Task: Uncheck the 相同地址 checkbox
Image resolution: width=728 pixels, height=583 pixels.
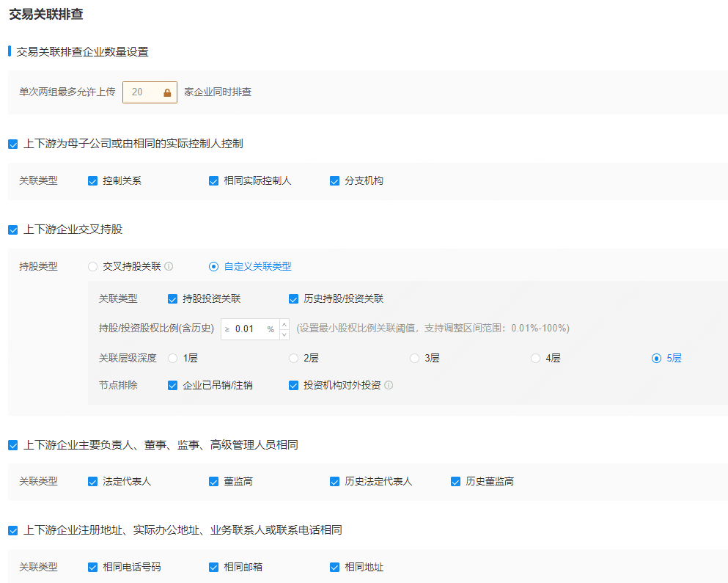Action: click(x=335, y=567)
